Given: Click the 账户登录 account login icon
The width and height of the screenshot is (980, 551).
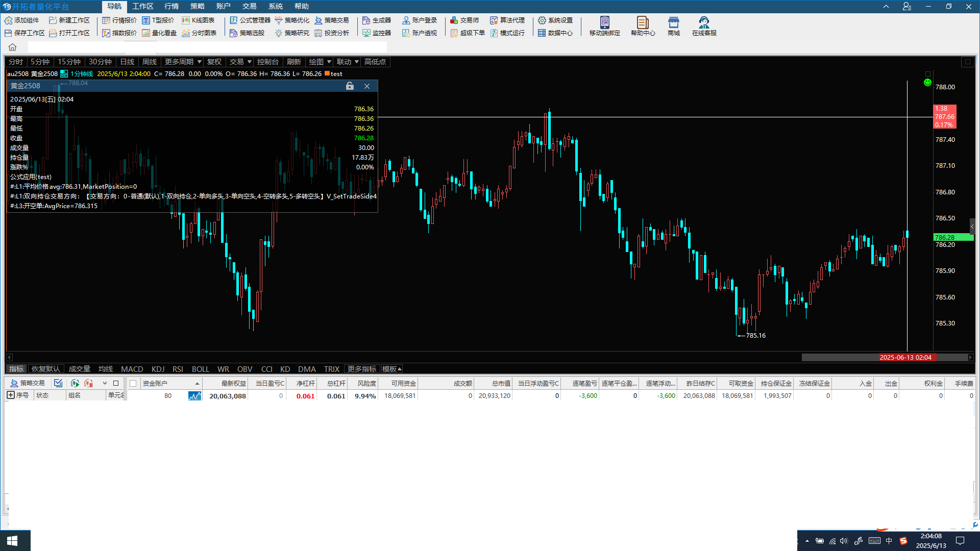Looking at the screenshot, I should pos(406,20).
